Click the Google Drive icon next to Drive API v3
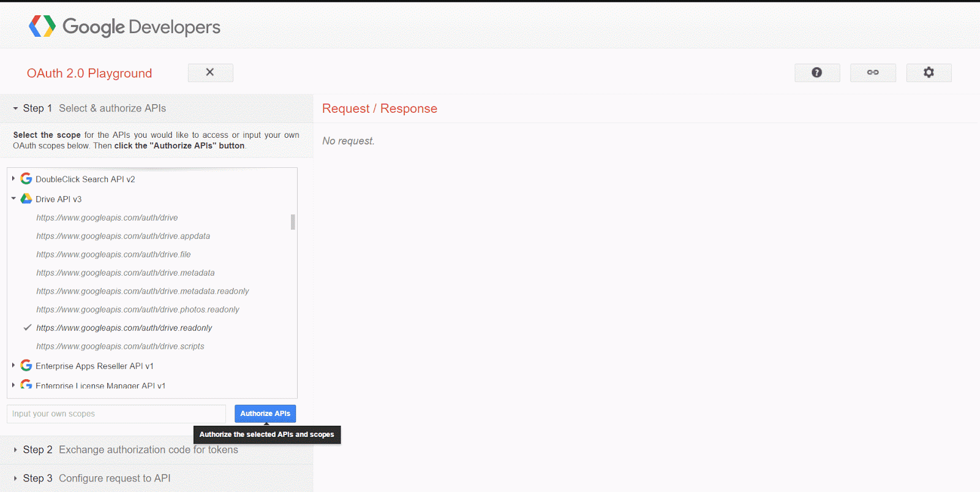This screenshot has width=980, height=492. [x=26, y=199]
